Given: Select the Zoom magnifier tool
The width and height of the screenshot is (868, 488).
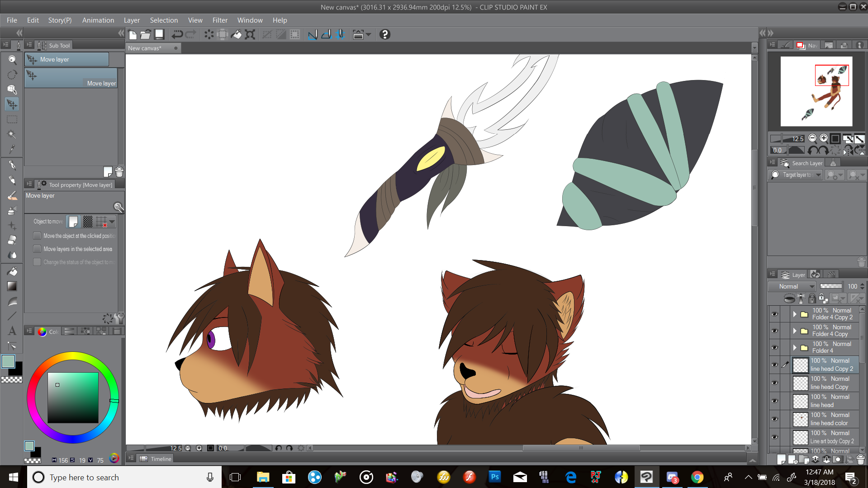Looking at the screenshot, I should [12, 60].
